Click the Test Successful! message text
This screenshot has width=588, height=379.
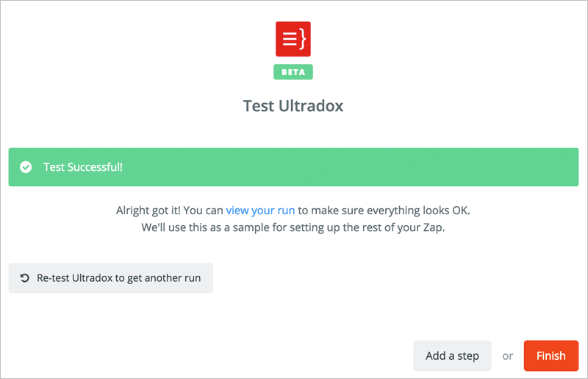click(83, 167)
